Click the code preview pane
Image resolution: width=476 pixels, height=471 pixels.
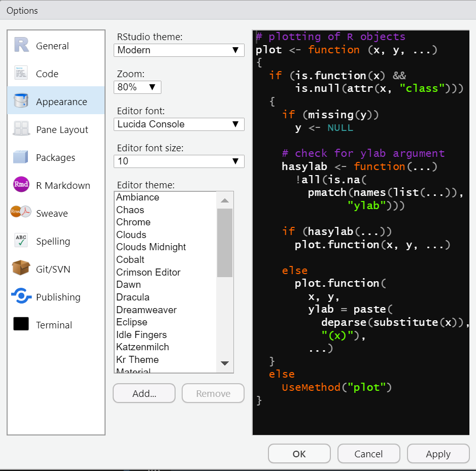(x=361, y=232)
